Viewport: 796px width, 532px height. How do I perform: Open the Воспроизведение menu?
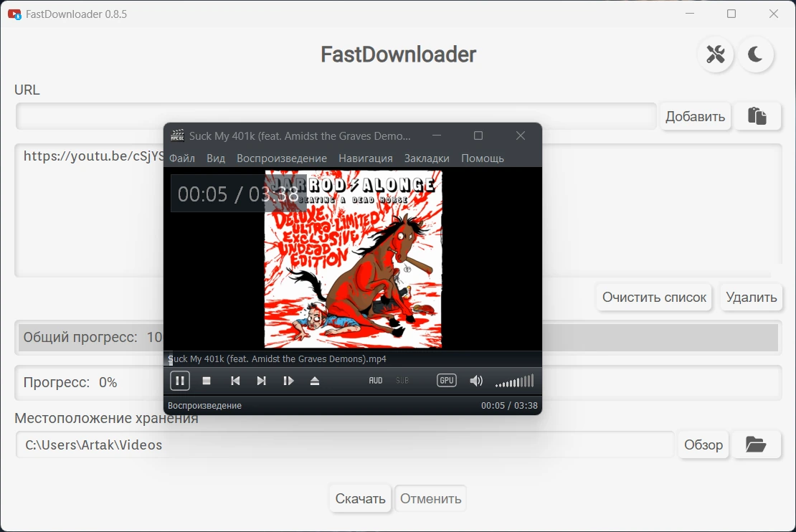pos(282,158)
